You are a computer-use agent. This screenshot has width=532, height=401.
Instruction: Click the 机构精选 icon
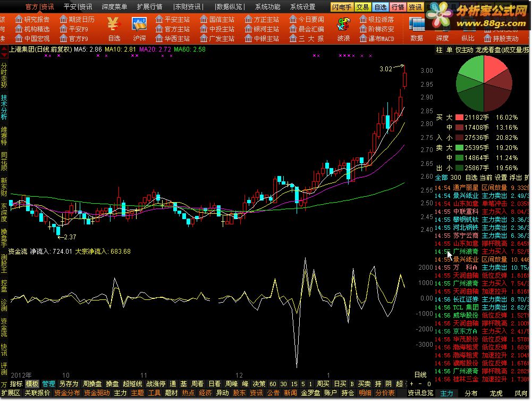coord(32,29)
